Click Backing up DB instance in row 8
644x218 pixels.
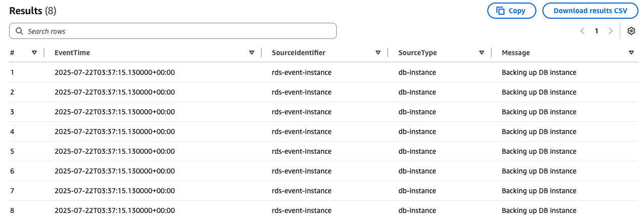pyautogui.click(x=539, y=210)
